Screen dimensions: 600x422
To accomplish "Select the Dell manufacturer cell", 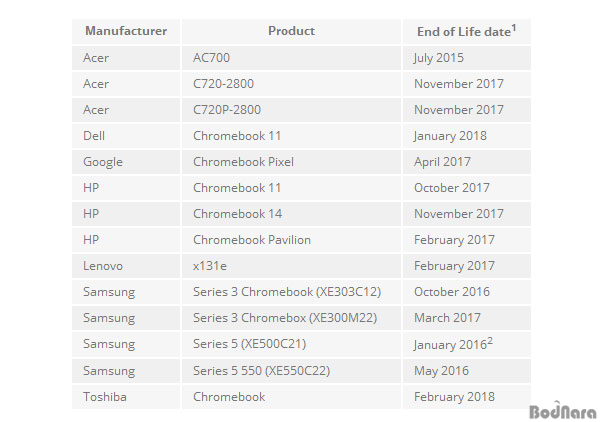I will (x=97, y=136).
